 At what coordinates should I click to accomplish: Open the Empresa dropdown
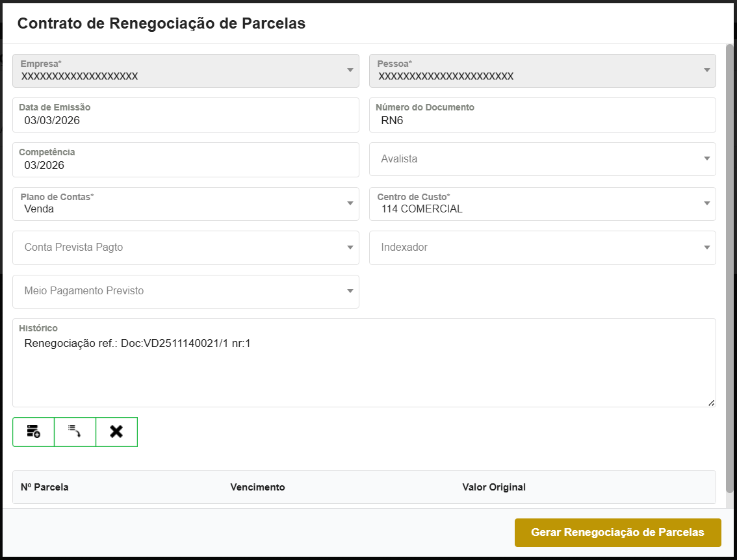pyautogui.click(x=186, y=71)
